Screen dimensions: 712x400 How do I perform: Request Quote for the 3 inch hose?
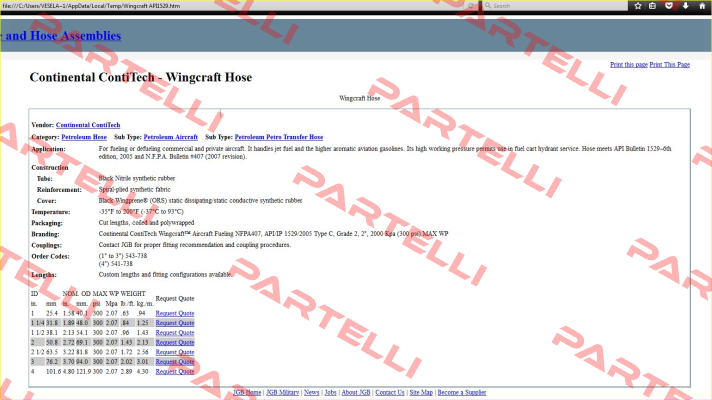click(x=175, y=362)
